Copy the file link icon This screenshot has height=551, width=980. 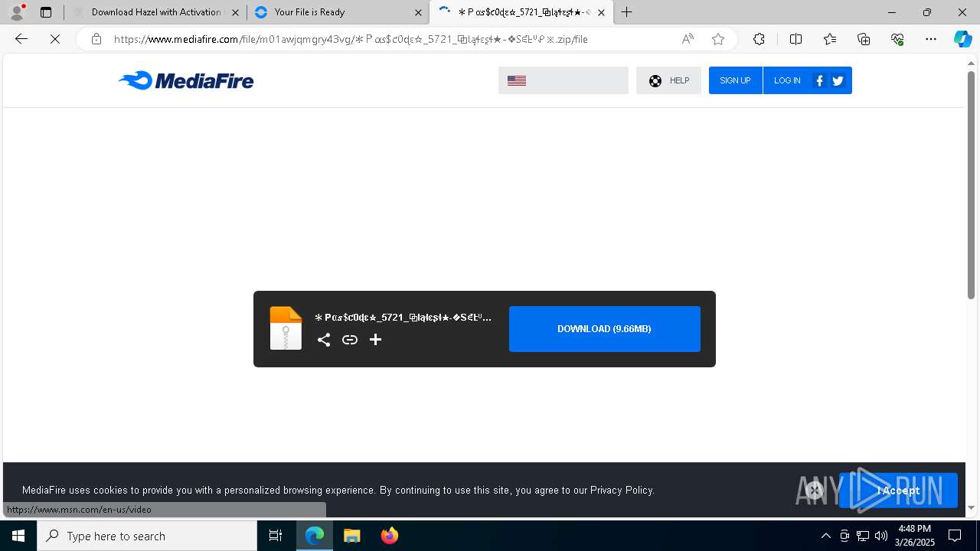pyautogui.click(x=350, y=340)
